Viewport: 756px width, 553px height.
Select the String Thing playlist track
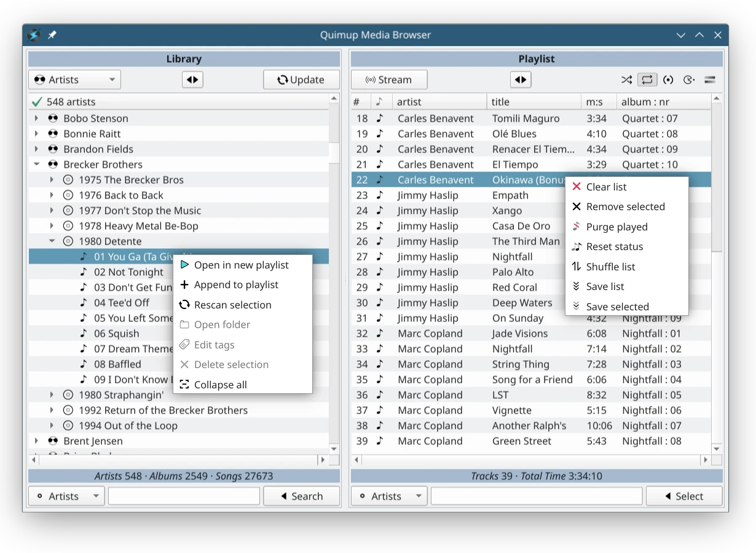pos(531,364)
